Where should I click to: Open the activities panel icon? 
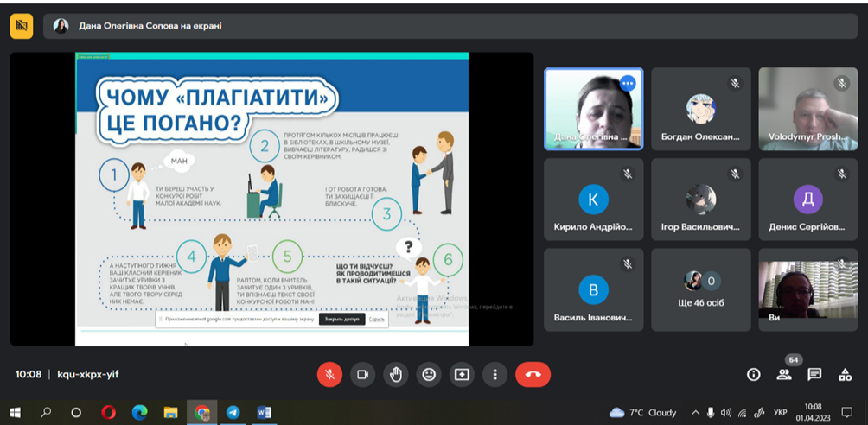[x=845, y=374]
